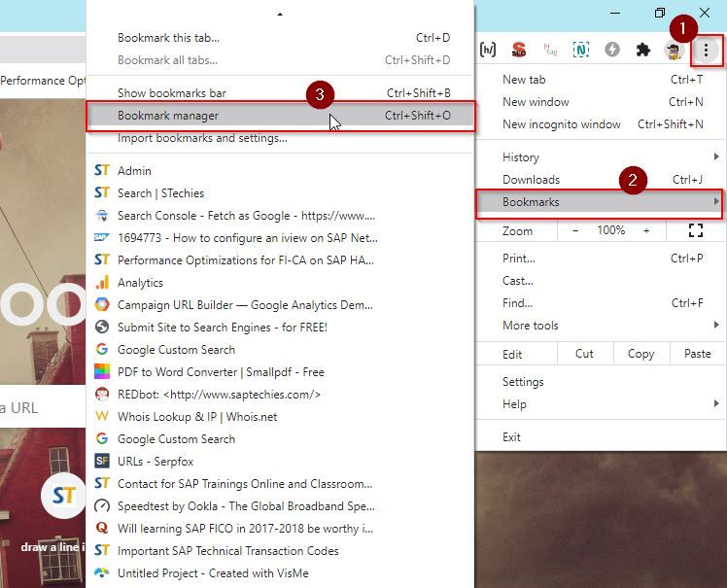Select New window menu item

coord(602,101)
